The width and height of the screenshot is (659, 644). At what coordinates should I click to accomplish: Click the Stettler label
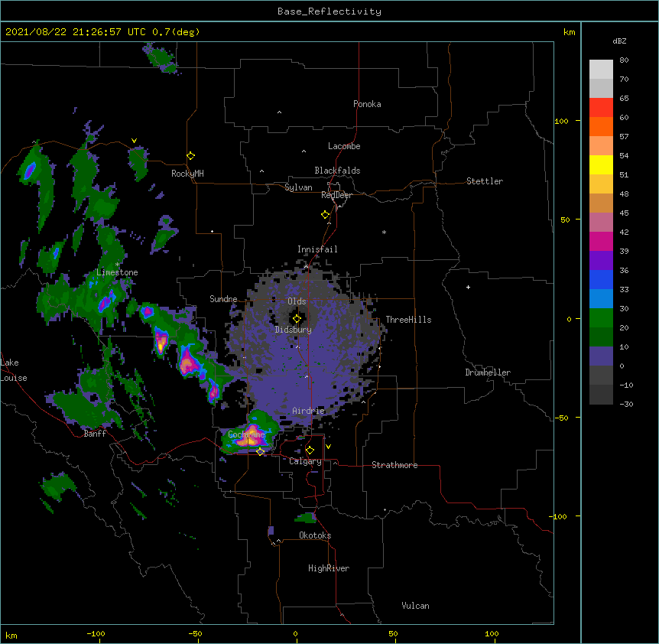pyautogui.click(x=485, y=181)
